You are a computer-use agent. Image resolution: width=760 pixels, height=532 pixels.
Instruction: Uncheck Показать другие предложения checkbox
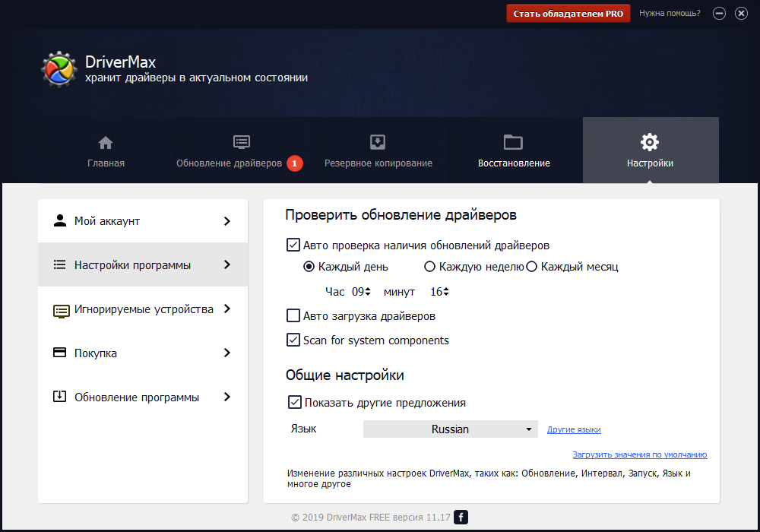[x=295, y=402]
